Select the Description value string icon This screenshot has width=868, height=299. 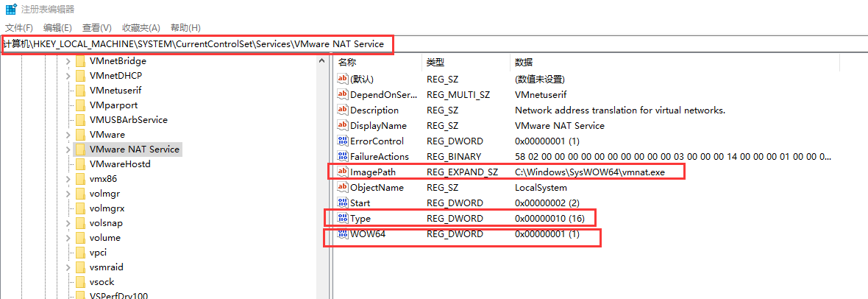tap(343, 110)
